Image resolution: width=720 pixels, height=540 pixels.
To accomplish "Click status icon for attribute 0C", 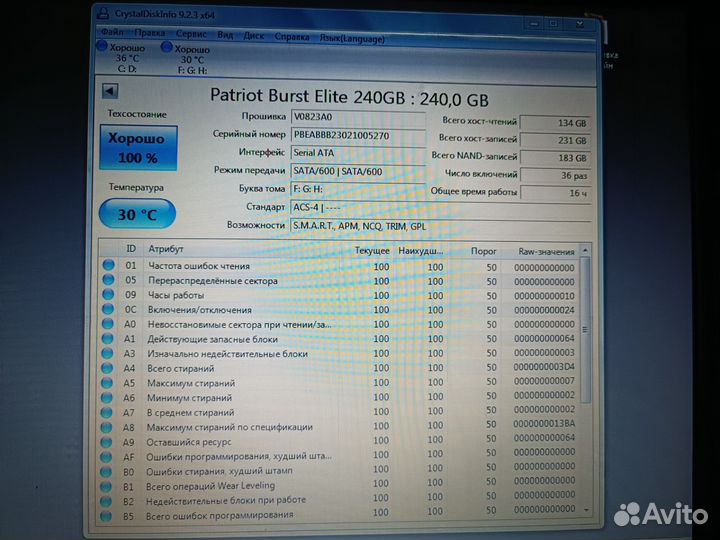I will 108,309.
